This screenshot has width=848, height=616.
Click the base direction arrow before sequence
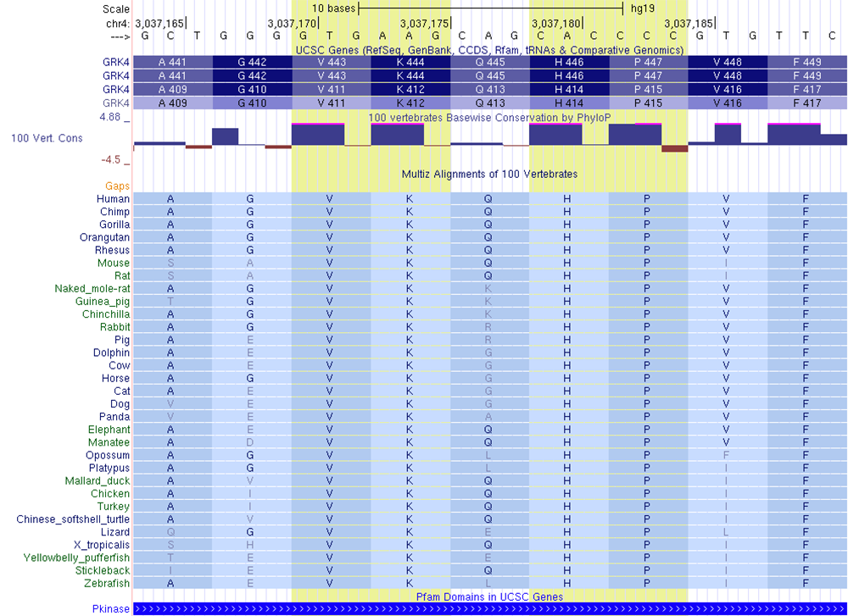coord(120,36)
